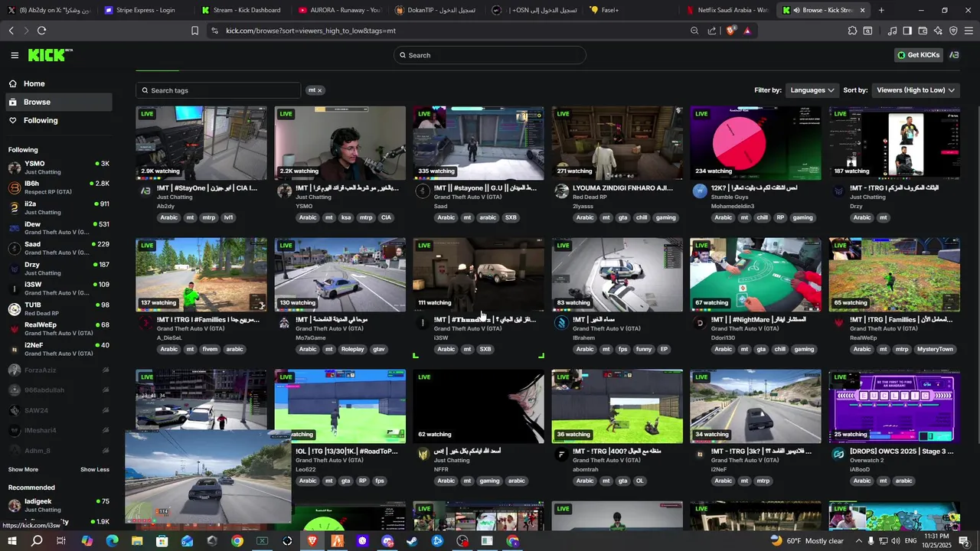Click the 'mtrp' tag on Ab2dy's stream
The image size is (980, 551).
(x=209, y=217)
